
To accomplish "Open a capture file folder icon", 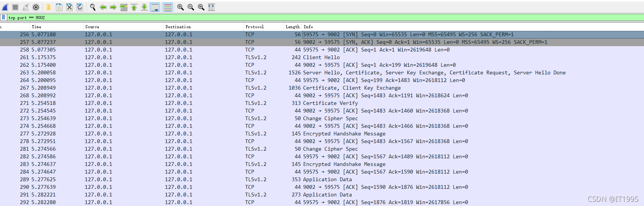I will 49,7.
